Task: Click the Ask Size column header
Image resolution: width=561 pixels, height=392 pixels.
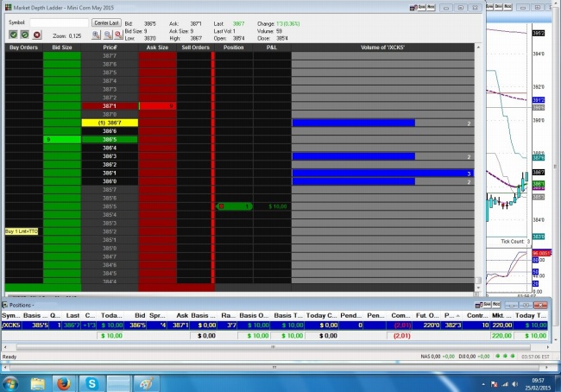Action: [x=157, y=47]
